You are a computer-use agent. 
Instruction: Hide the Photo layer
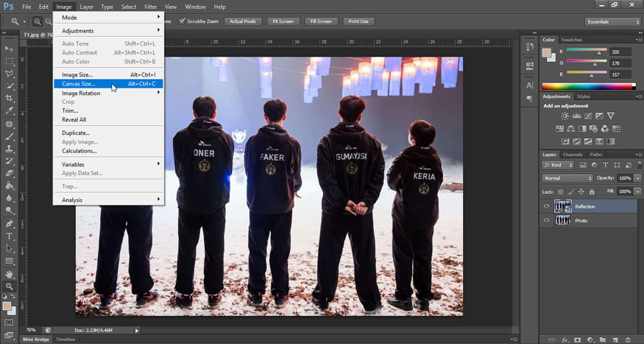(546, 221)
